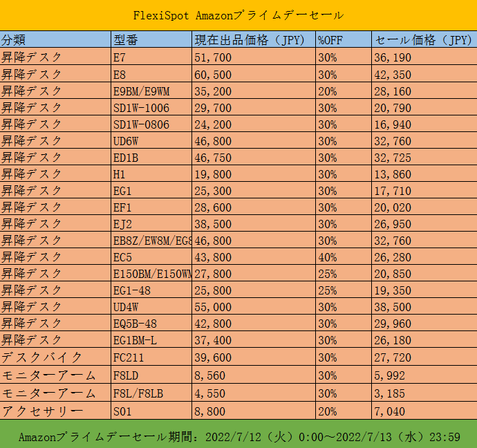Select price cell 27,800
Screen dimensions: 477x448
click(x=254, y=273)
